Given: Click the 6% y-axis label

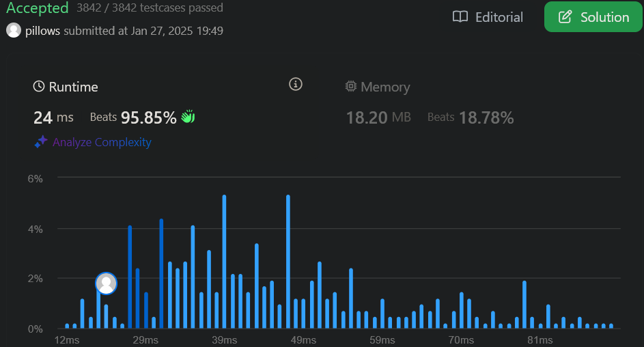Looking at the screenshot, I should 36,179.
